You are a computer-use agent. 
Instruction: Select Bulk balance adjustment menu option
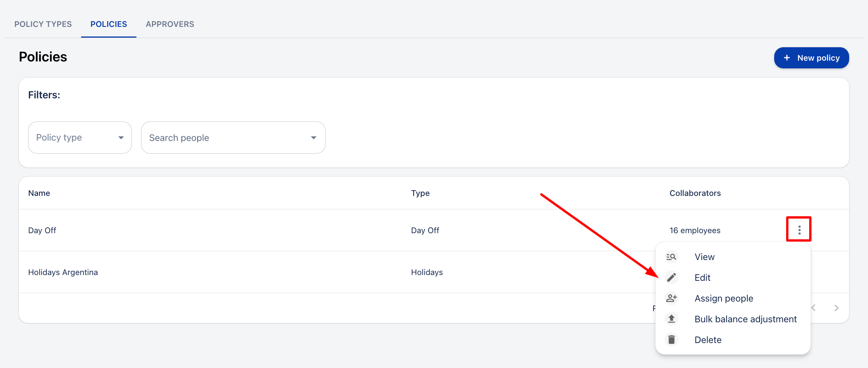click(x=745, y=319)
